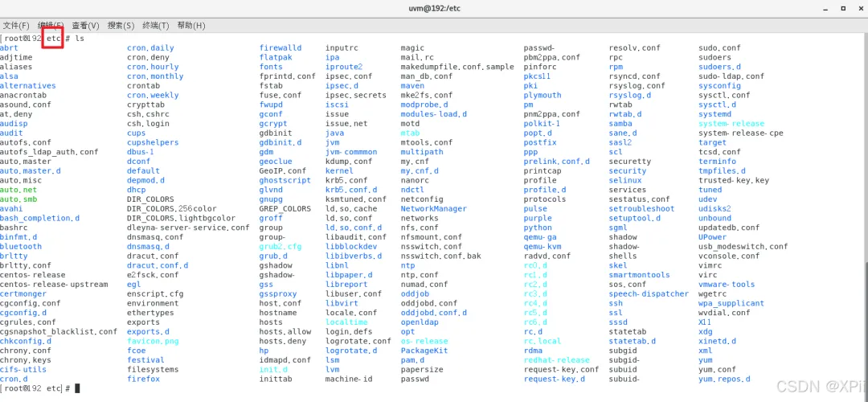The height and width of the screenshot is (402, 868).
Task: Open the 终端(T) menu
Action: (x=156, y=26)
